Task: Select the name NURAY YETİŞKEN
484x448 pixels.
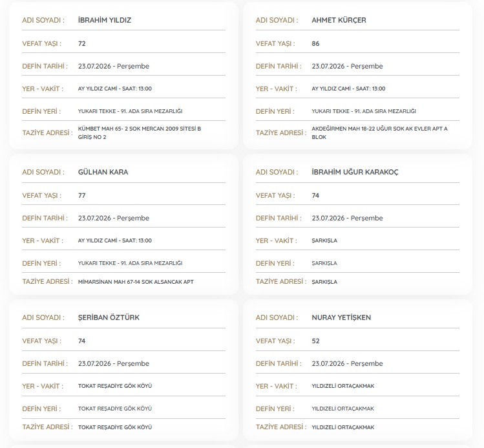Action: pyautogui.click(x=341, y=317)
